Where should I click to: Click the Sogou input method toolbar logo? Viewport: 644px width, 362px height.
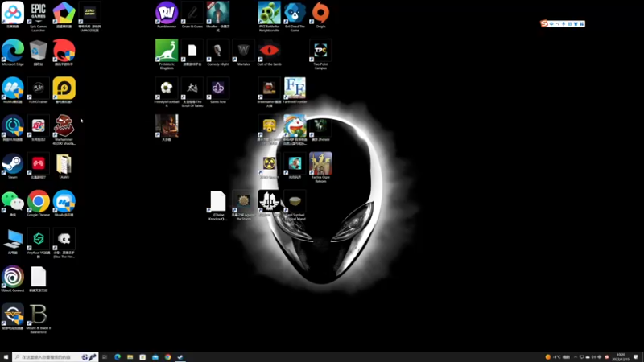tap(544, 24)
